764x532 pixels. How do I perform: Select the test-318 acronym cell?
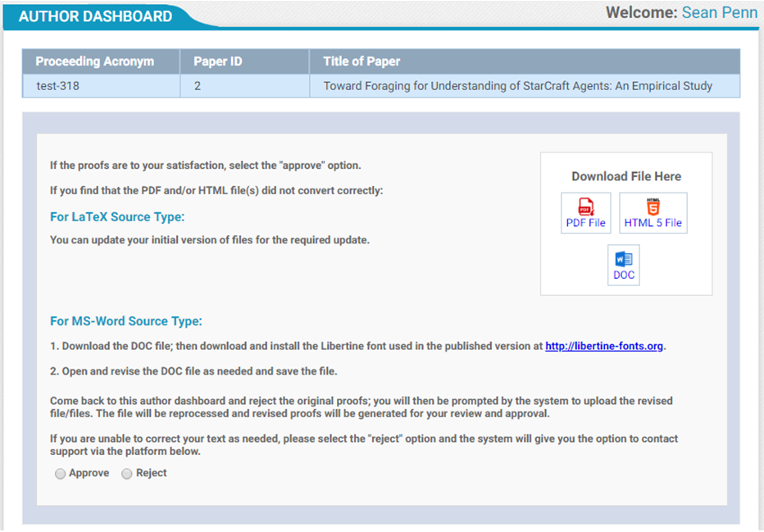pyautogui.click(x=58, y=85)
